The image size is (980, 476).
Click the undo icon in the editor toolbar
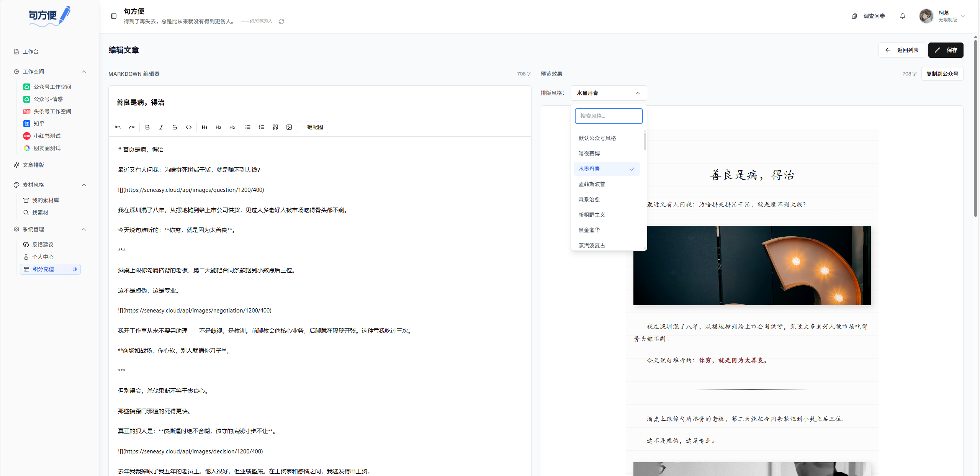click(x=118, y=127)
